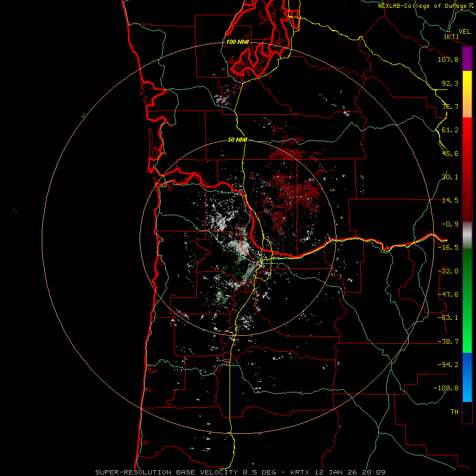This screenshot has width=476, height=476.
Task: Select the -109.8 velocity scale value
Action: [x=446, y=388]
